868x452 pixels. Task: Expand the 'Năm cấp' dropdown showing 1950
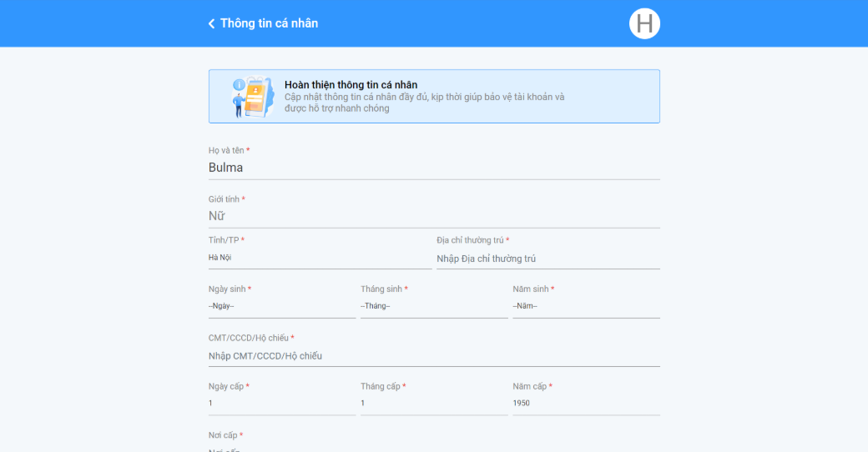586,404
